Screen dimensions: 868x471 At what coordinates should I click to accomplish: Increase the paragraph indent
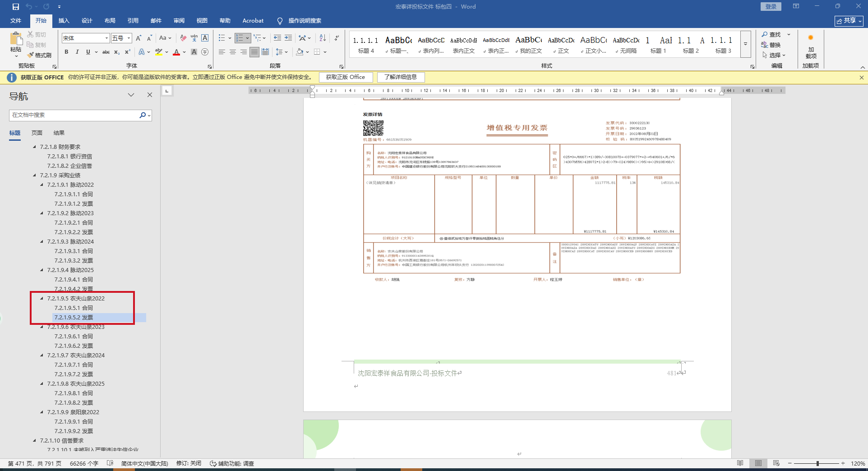click(288, 38)
